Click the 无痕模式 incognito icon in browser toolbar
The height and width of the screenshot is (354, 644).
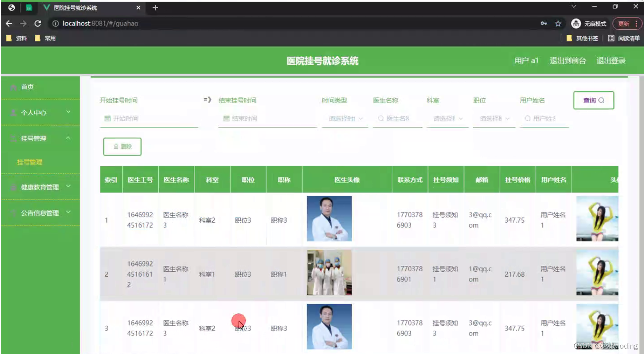click(x=576, y=24)
